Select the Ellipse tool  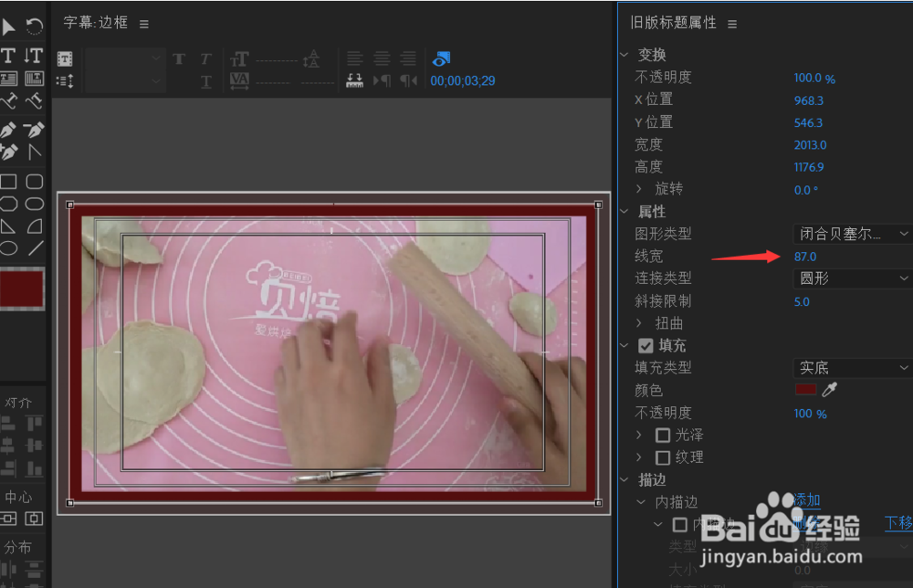8,248
